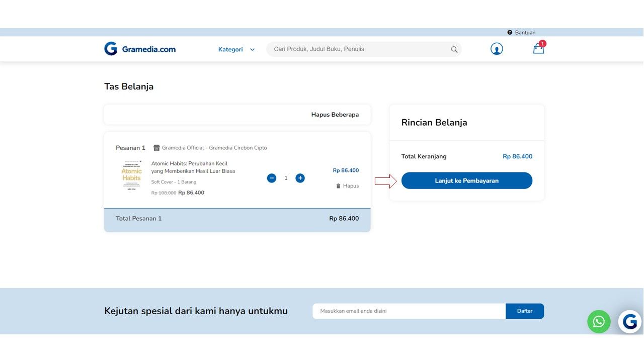The height and width of the screenshot is (362, 644).
Task: Open the Gramedia.com logo homepage
Action: pos(140,49)
